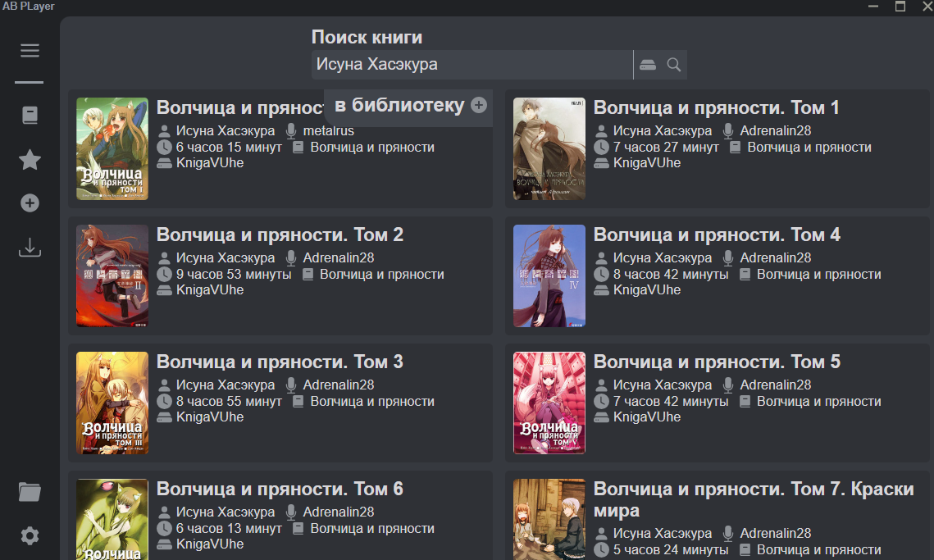Maximize the AB Player window
Viewport: 934px width, 560px height.
[900, 7]
